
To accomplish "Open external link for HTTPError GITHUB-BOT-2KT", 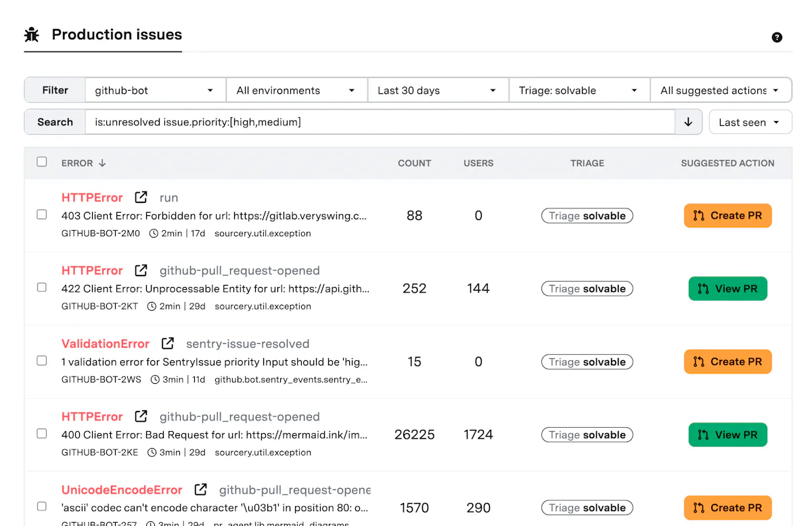I will (x=141, y=270).
